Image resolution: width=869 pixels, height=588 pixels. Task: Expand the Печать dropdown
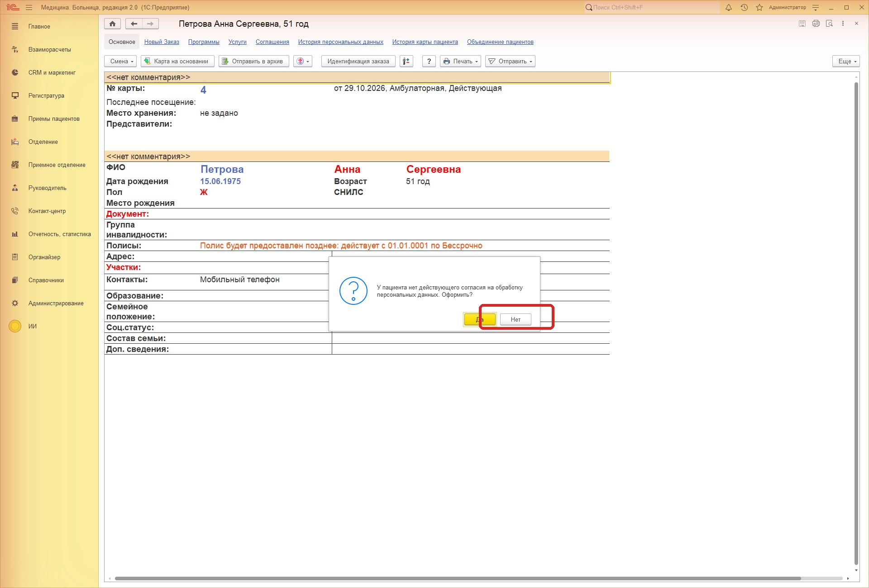click(x=460, y=62)
